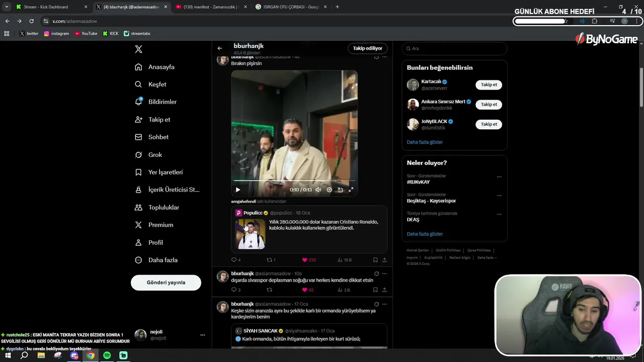Open instagram bookmark

pos(56,34)
